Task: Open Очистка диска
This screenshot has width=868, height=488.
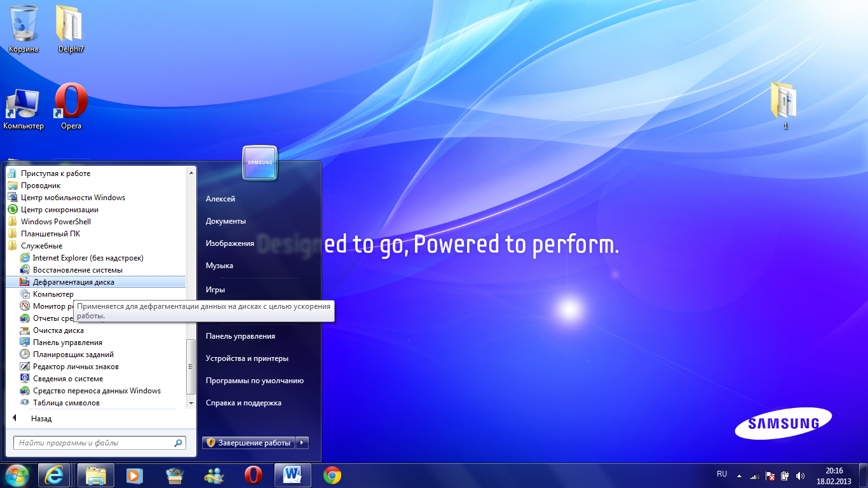Action: pos(95,330)
